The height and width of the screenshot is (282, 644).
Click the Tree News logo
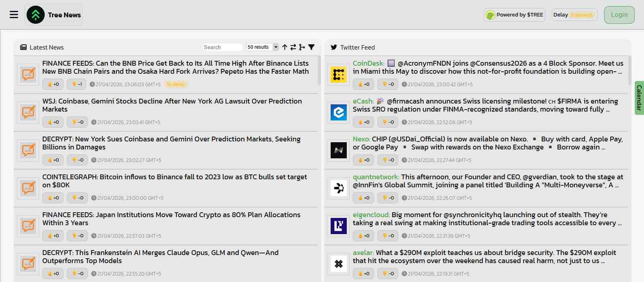pyautogui.click(x=54, y=15)
